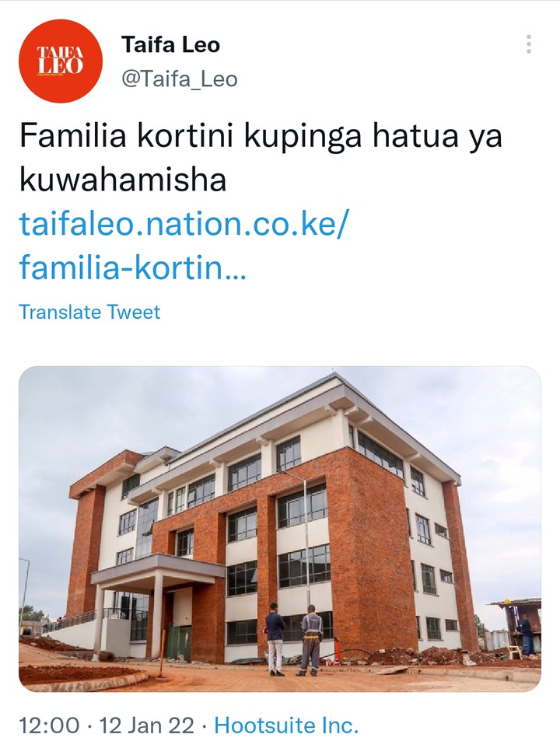Click the Taifa Leo display name

point(171,45)
